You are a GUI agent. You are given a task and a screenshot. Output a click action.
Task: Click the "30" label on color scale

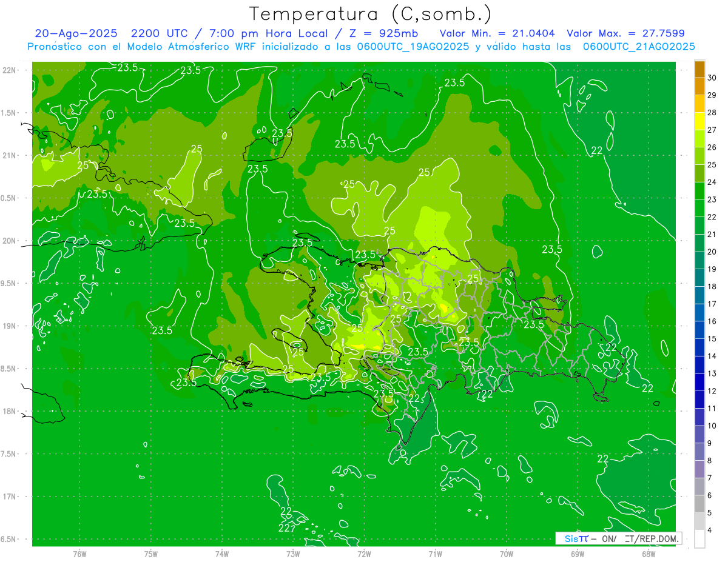coord(712,78)
